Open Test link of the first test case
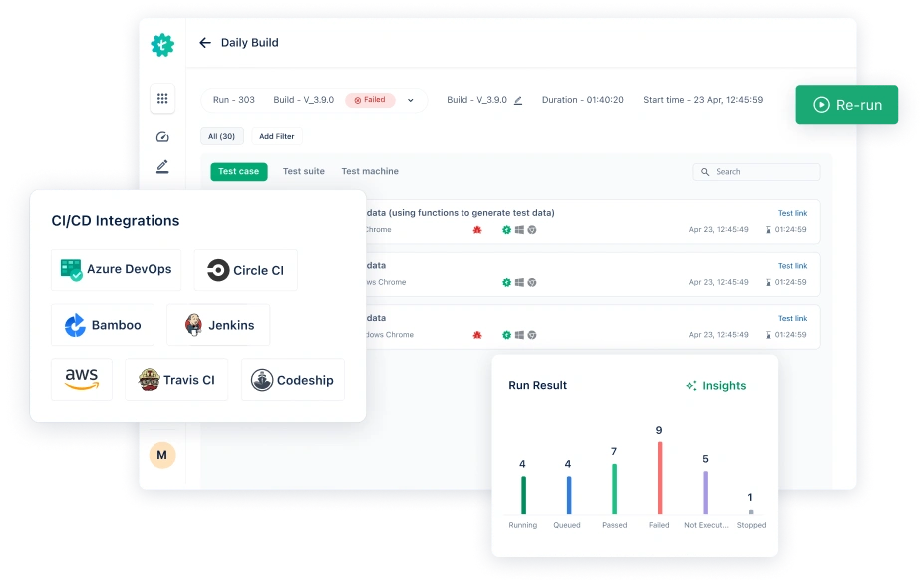Image resolution: width=924 pixels, height=585 pixels. point(792,213)
